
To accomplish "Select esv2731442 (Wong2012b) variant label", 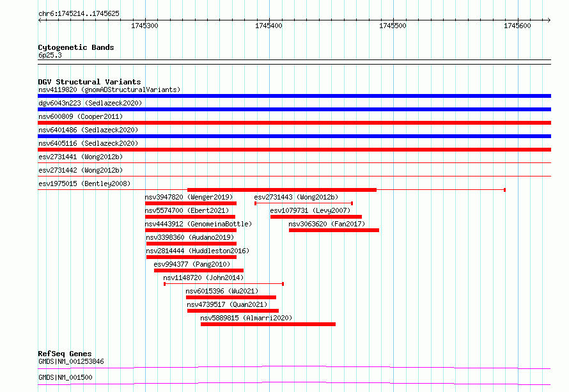I will pyautogui.click(x=81, y=170).
